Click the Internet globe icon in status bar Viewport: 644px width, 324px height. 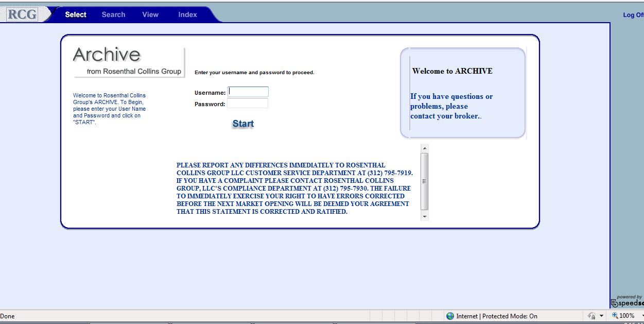coord(450,316)
